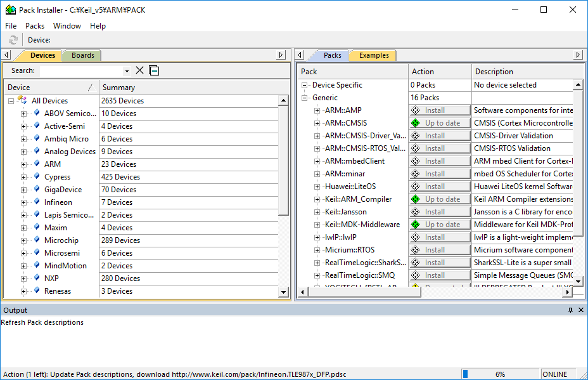Expand the NXP vendor node

pos(23,278)
